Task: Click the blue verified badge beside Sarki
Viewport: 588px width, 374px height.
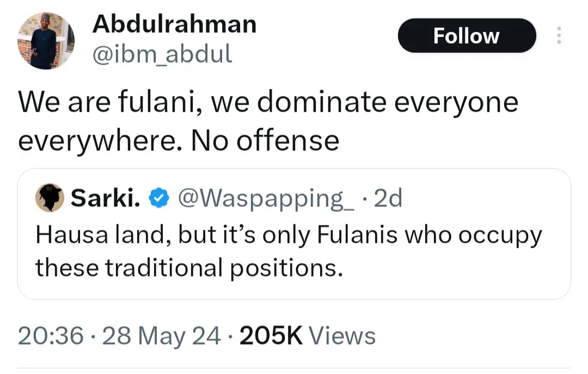Action: [x=159, y=199]
